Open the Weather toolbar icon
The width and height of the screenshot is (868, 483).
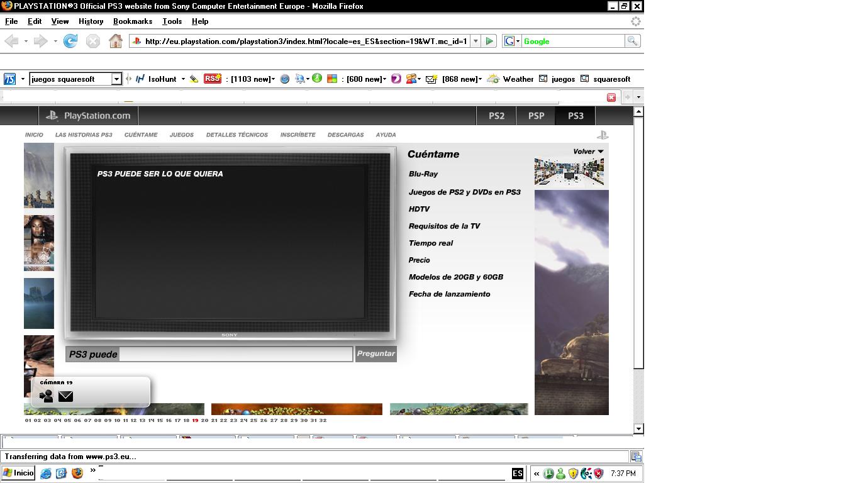coord(494,79)
